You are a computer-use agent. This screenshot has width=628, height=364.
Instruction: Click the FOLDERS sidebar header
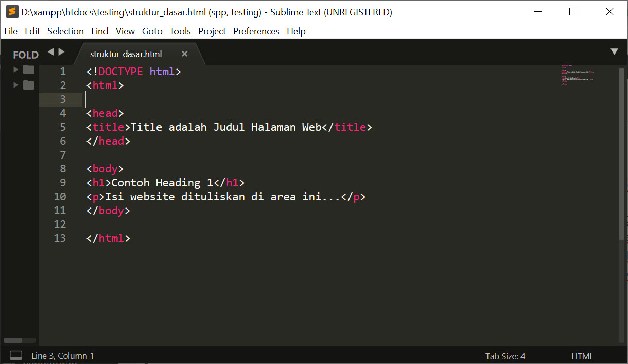tap(26, 55)
